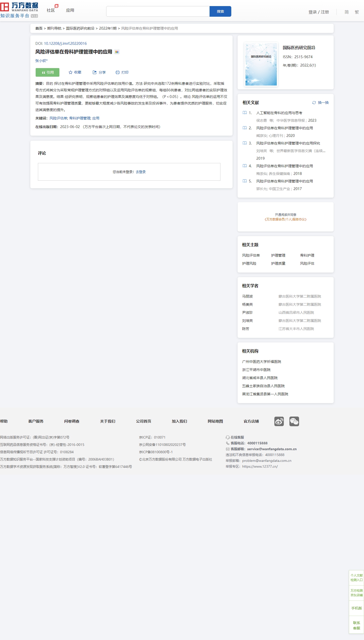Click keyword 应用

[96, 118]
